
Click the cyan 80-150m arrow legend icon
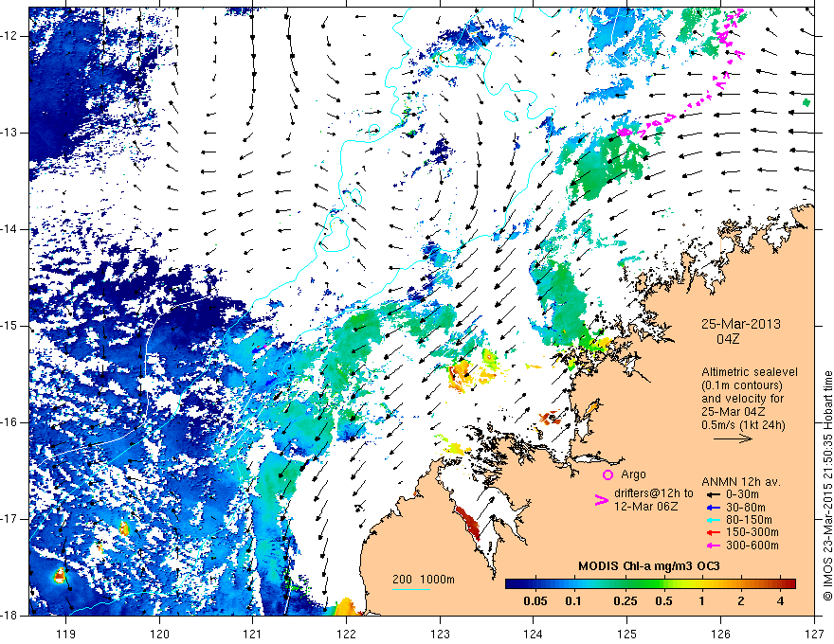click(714, 520)
